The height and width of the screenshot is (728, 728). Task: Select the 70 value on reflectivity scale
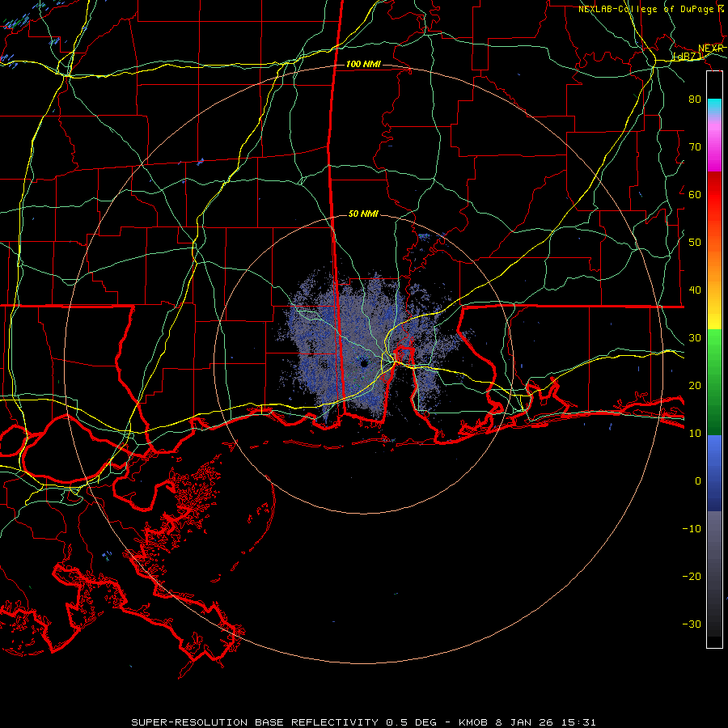(x=695, y=146)
